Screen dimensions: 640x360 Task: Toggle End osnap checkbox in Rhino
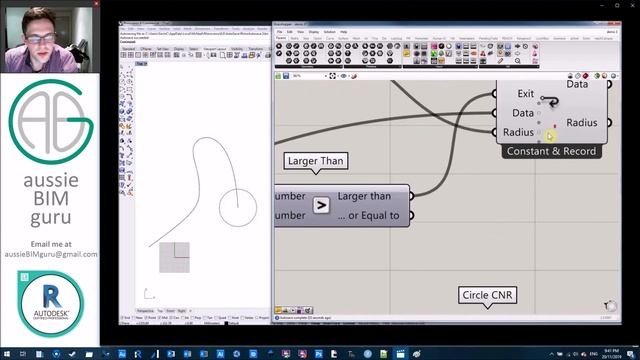click(x=122, y=318)
